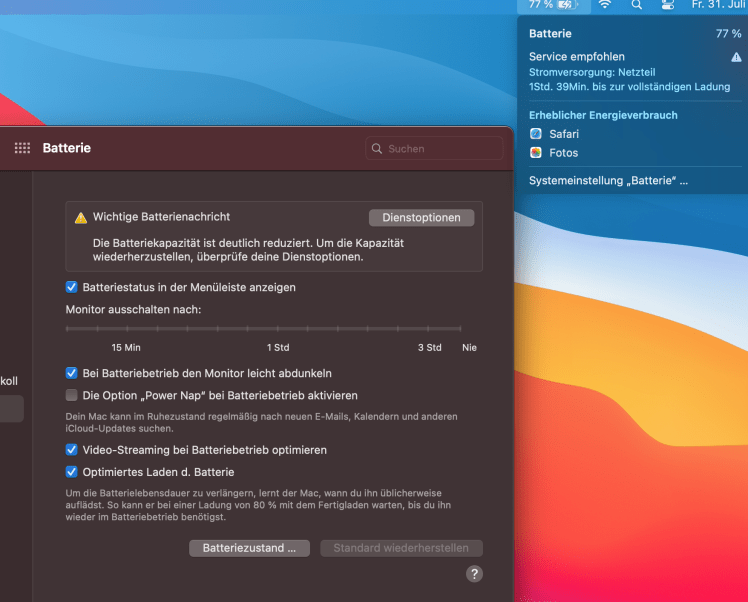Image resolution: width=748 pixels, height=602 pixels.
Task: Open Systemeinstellung Batterie menu entry
Action: point(608,181)
